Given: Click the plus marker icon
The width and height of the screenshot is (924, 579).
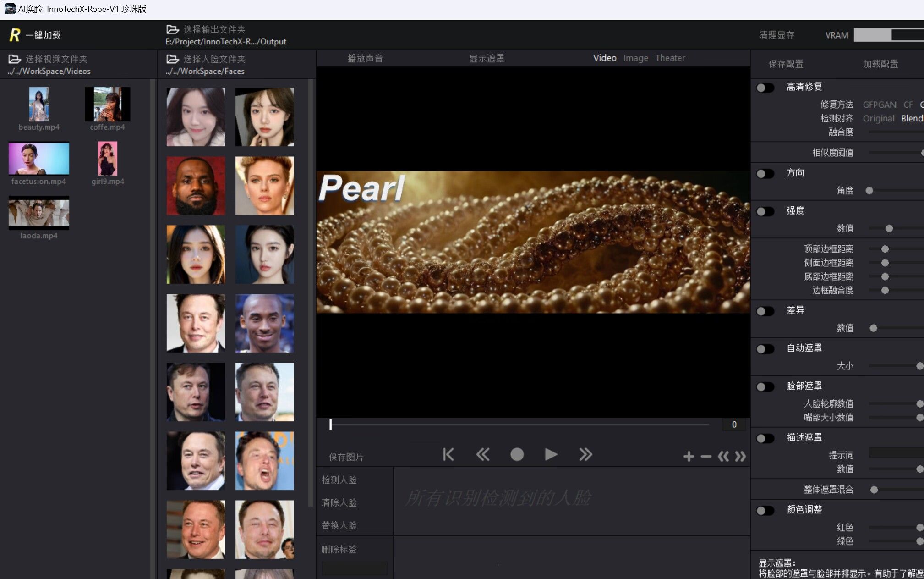Looking at the screenshot, I should coord(688,456).
